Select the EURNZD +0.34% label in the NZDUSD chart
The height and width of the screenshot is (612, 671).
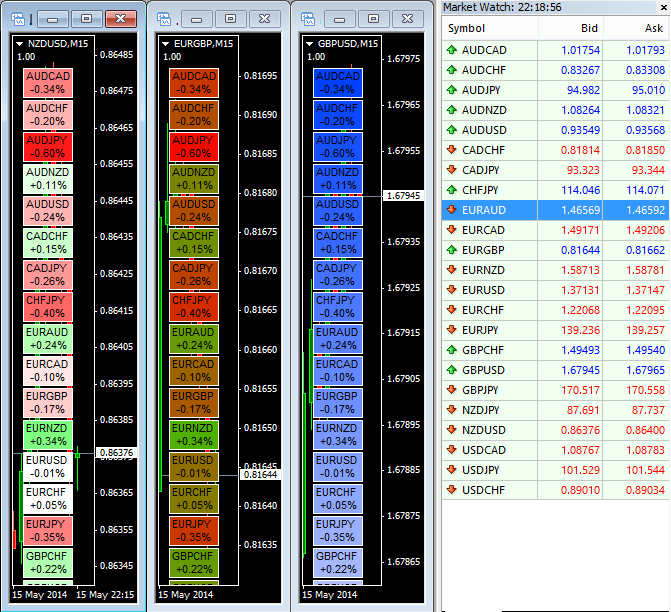[x=50, y=434]
